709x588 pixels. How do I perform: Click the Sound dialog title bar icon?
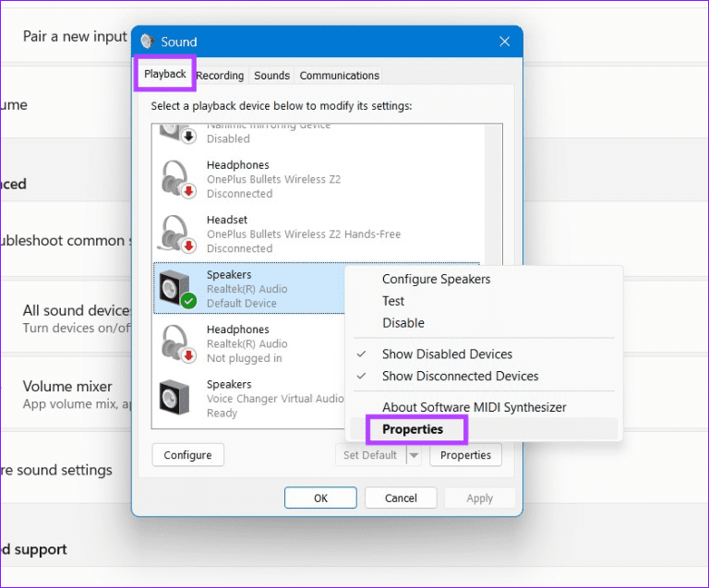147,42
